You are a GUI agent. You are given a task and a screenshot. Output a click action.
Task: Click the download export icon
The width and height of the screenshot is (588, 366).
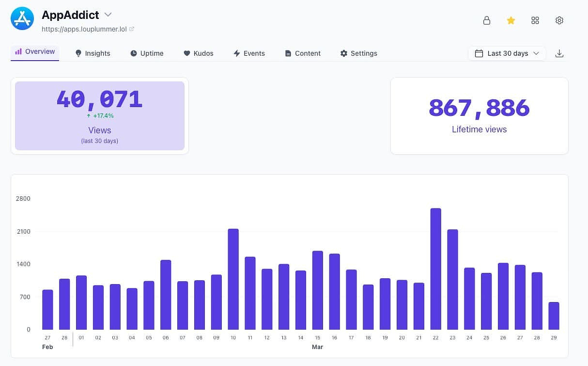click(x=559, y=53)
